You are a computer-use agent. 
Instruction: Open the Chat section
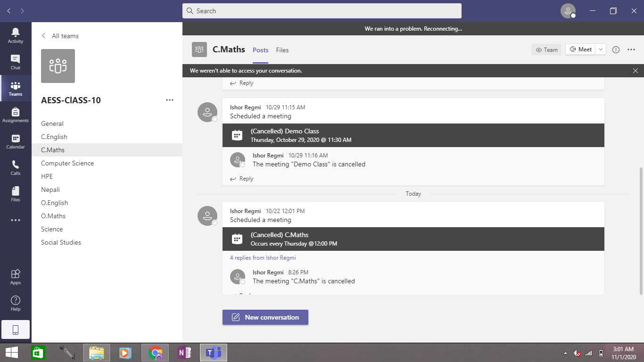[16, 62]
